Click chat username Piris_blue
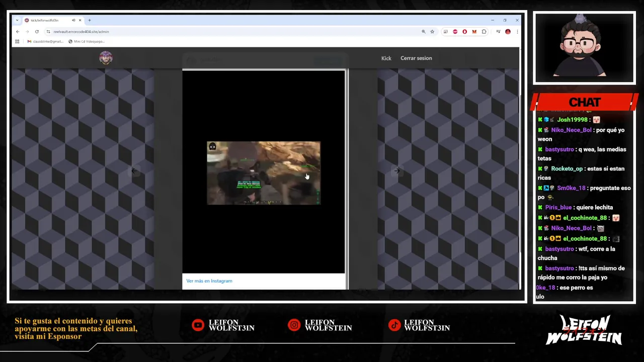This screenshot has height=362, width=644. point(558,207)
